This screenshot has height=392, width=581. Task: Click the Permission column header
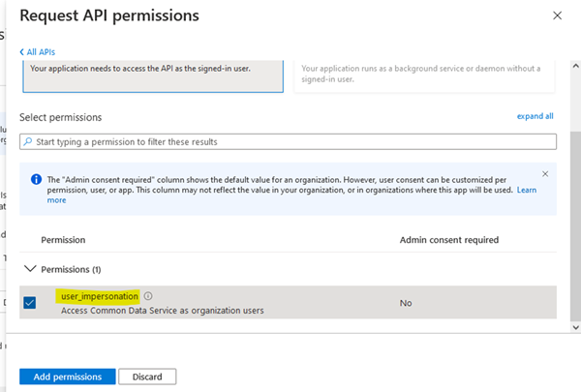pyautogui.click(x=63, y=239)
